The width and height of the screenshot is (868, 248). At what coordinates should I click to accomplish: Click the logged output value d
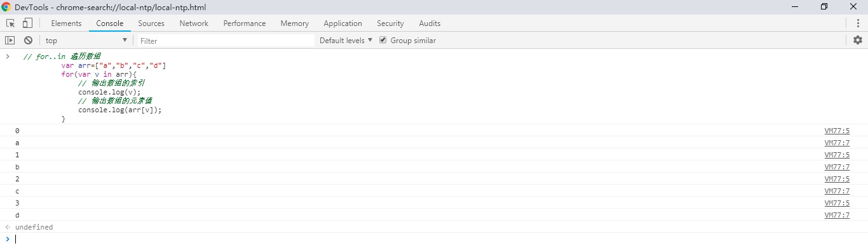coord(17,215)
